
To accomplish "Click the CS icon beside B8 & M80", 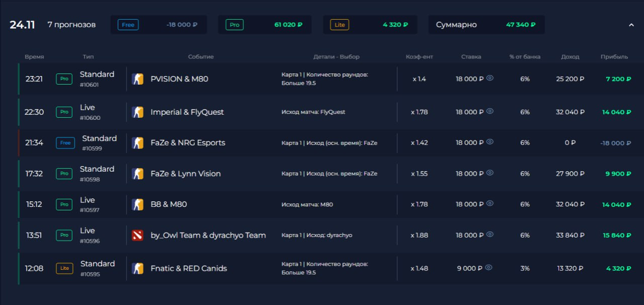I will tap(137, 204).
